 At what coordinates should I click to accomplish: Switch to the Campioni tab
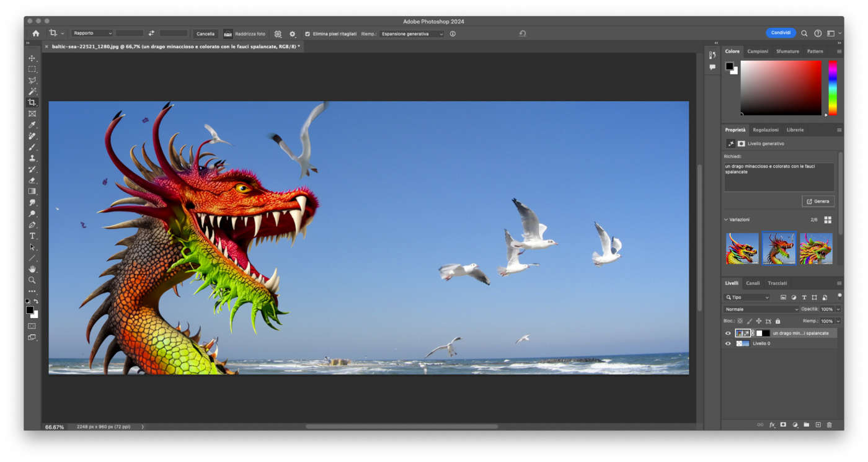pyautogui.click(x=758, y=51)
